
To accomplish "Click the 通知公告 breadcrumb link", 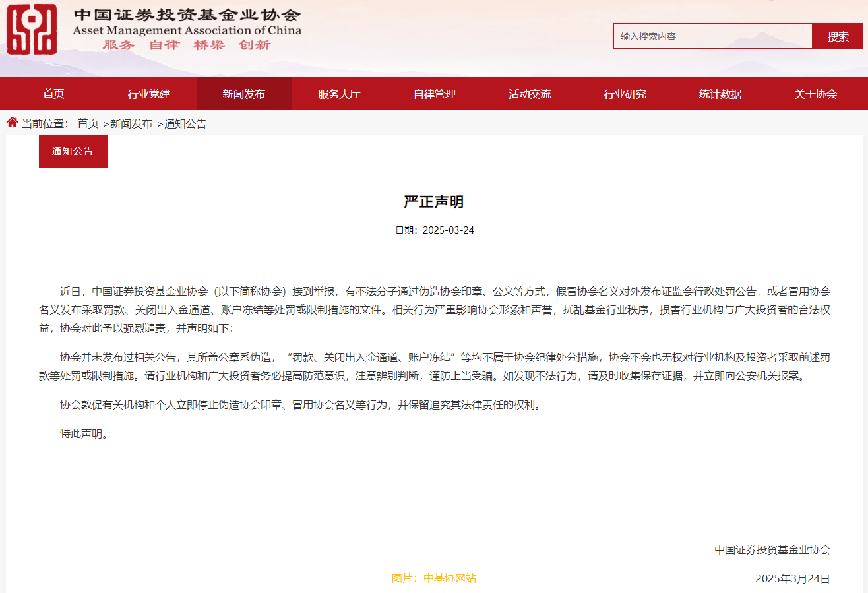I will (x=185, y=123).
